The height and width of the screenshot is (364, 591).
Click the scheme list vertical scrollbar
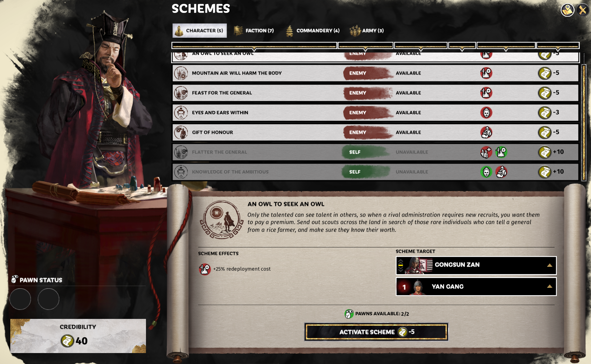[x=584, y=122]
